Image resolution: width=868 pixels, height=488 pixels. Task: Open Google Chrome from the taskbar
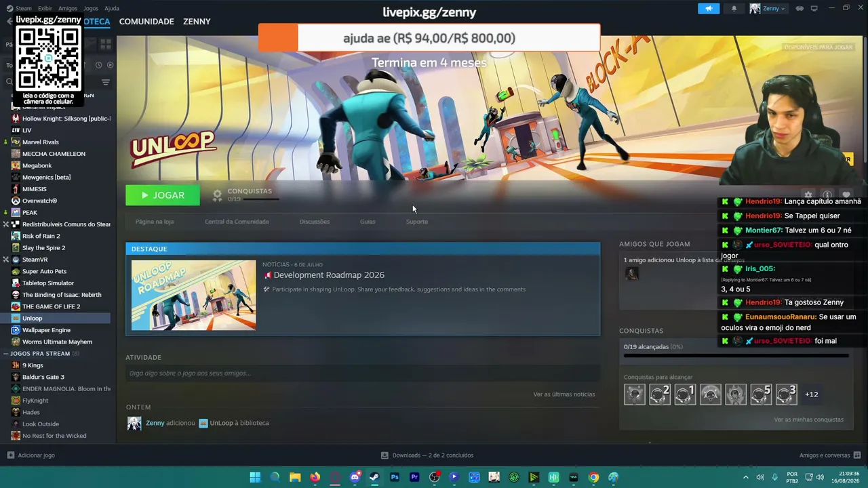pos(593,477)
